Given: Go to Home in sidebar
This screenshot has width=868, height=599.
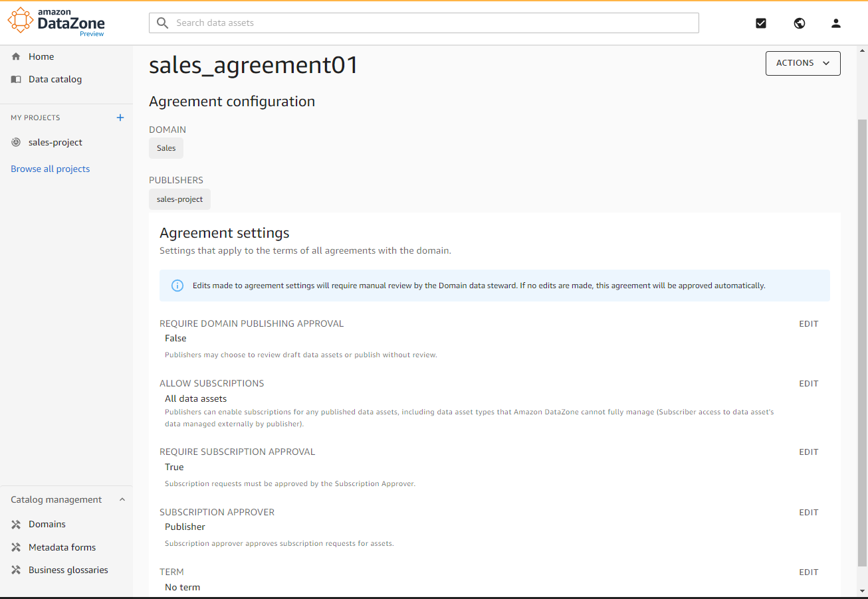Looking at the screenshot, I should coord(41,56).
